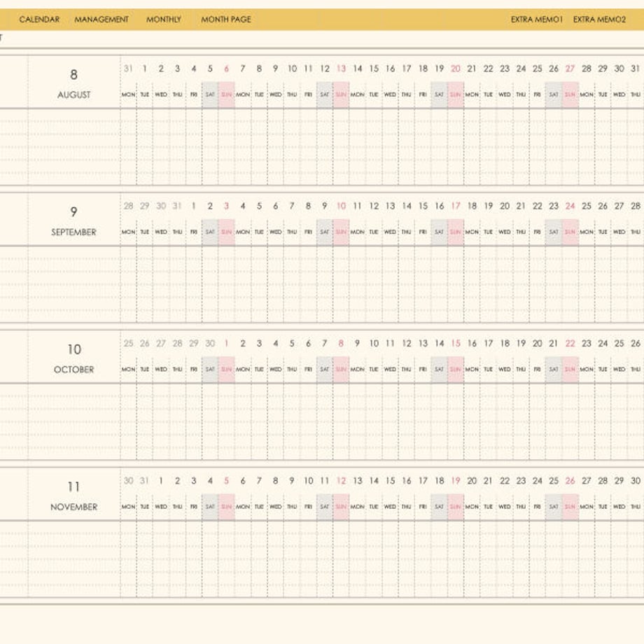Click grayed date 25 in October row
The image size is (644, 644).
(129, 344)
